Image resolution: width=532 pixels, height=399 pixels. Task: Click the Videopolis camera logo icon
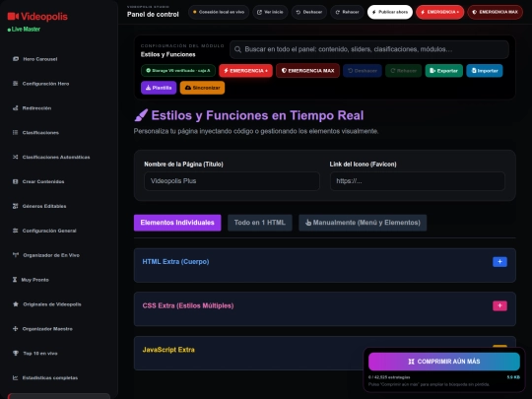pyautogui.click(x=13, y=17)
